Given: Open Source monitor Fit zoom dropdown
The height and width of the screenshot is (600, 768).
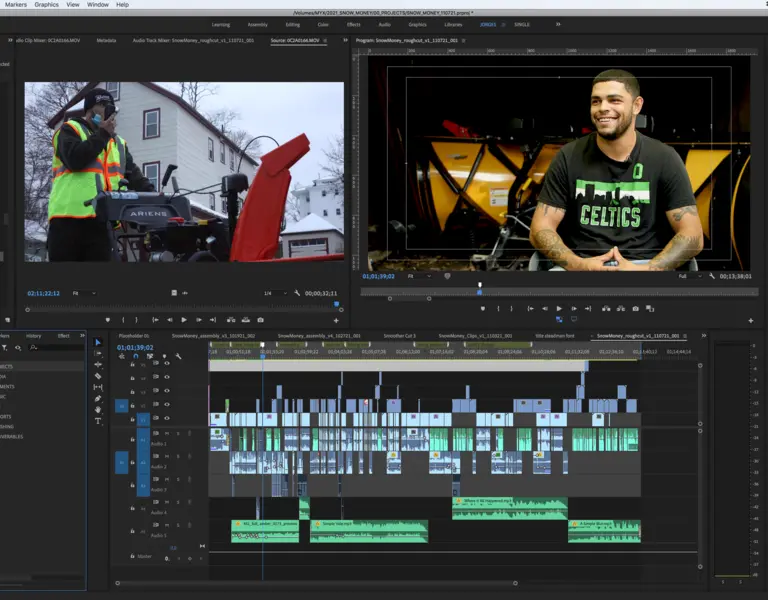Looking at the screenshot, I should (84, 293).
